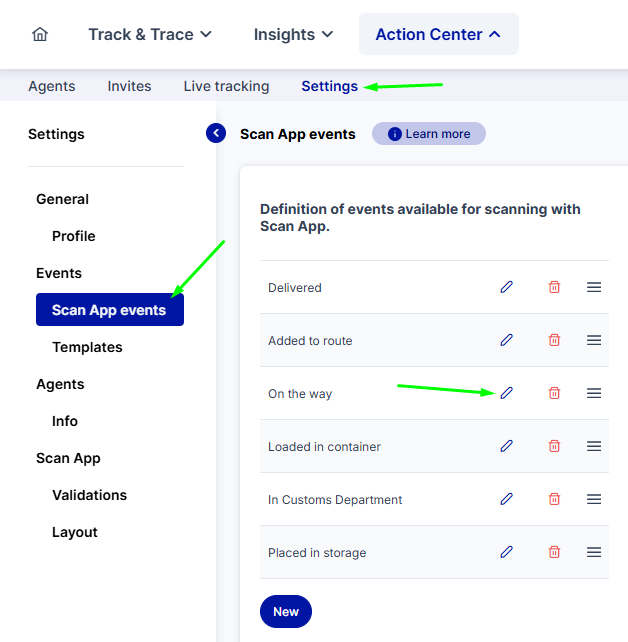Screen dimensions: 628x642
Task: Edit the Placed in storage event
Action: 506,552
